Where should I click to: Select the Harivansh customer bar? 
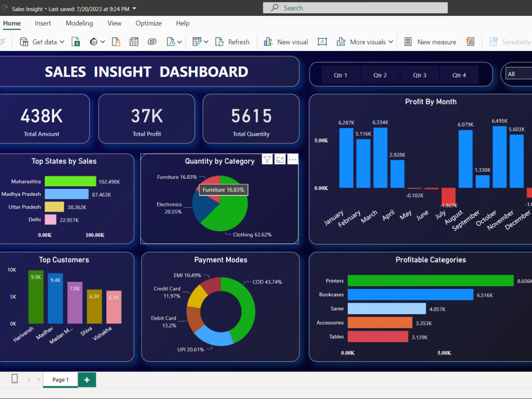36,297
